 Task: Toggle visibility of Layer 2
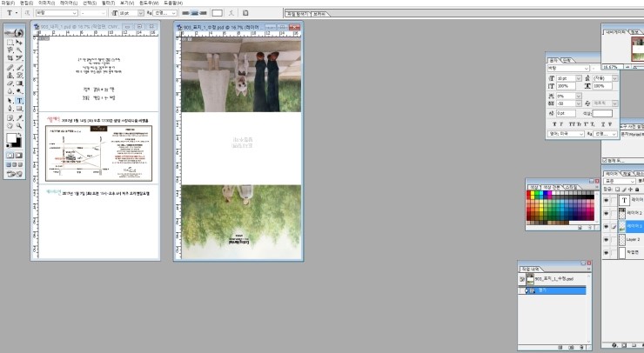(x=607, y=239)
